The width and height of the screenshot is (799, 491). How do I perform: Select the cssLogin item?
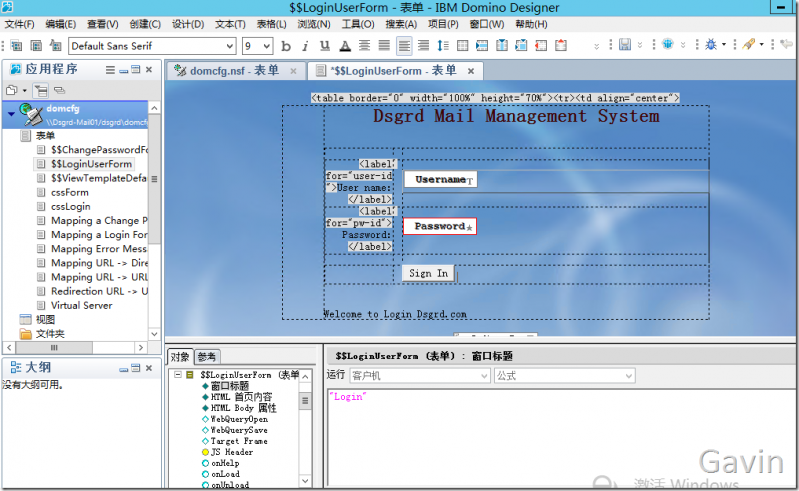tap(71, 207)
